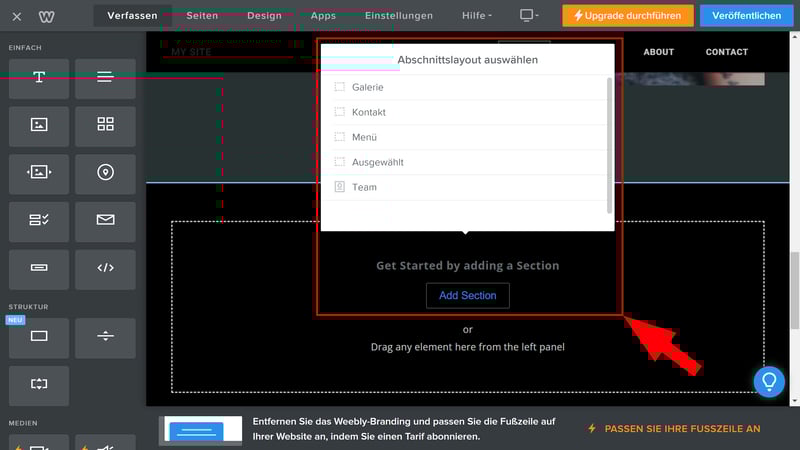Choose the Team section layout
The width and height of the screenshot is (800, 450).
click(x=364, y=187)
